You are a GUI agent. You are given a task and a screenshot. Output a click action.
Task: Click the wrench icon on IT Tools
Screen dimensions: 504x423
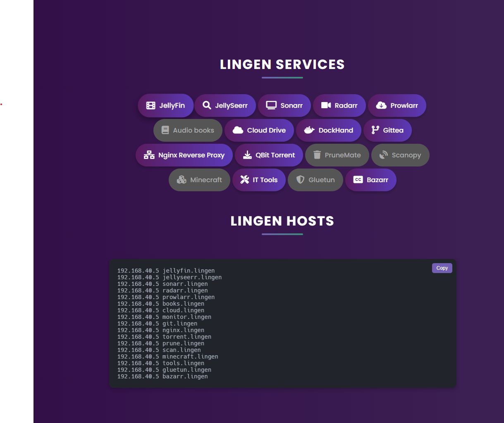[x=245, y=180]
